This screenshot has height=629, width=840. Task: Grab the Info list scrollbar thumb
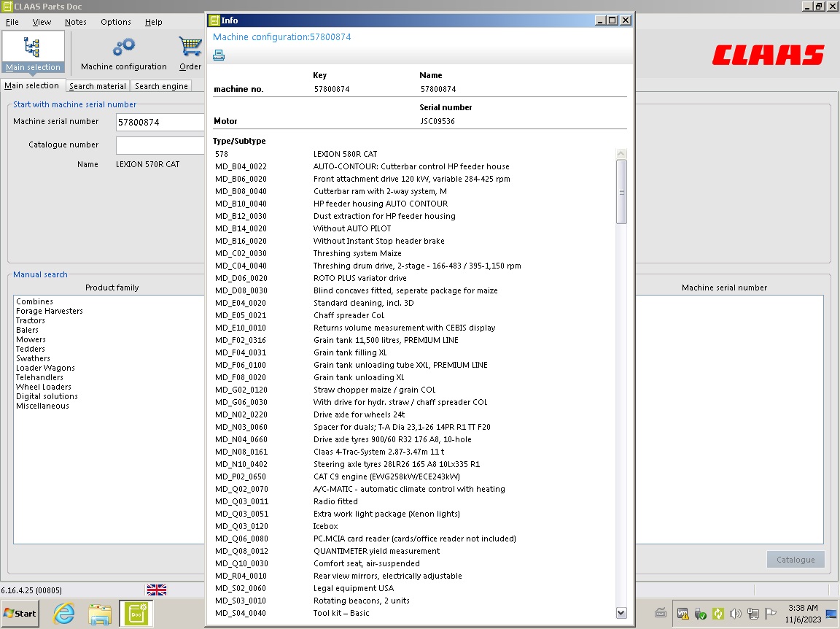click(621, 191)
